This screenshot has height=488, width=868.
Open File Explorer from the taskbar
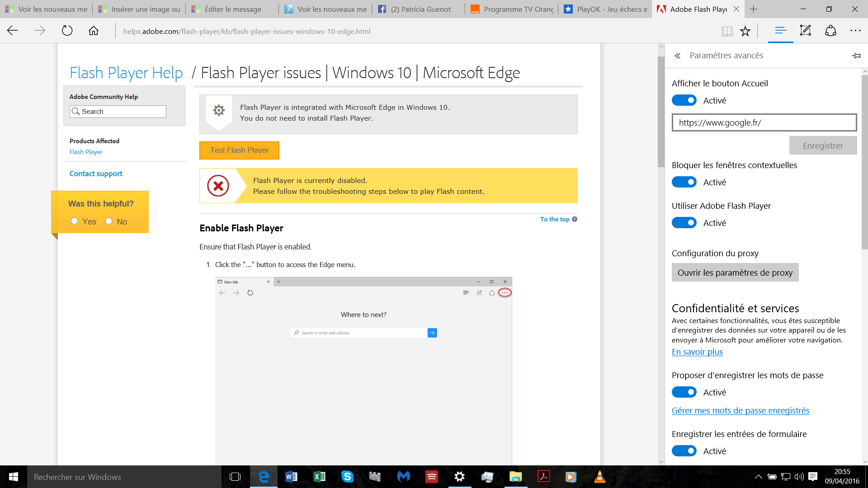tap(515, 477)
